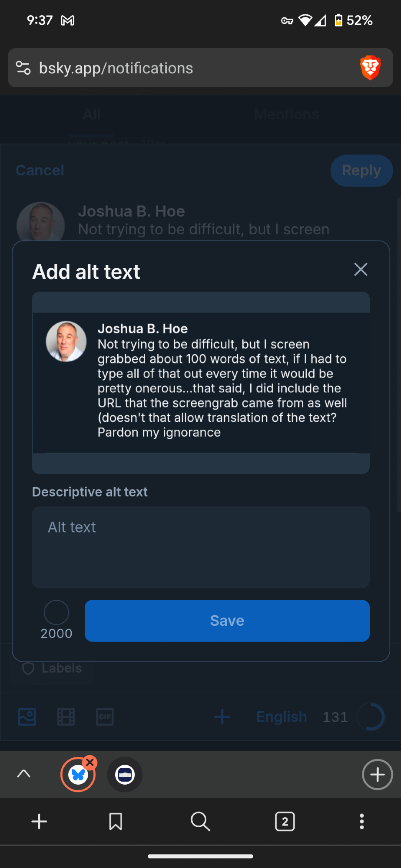Tap the alt text character count circle

(x=56, y=612)
